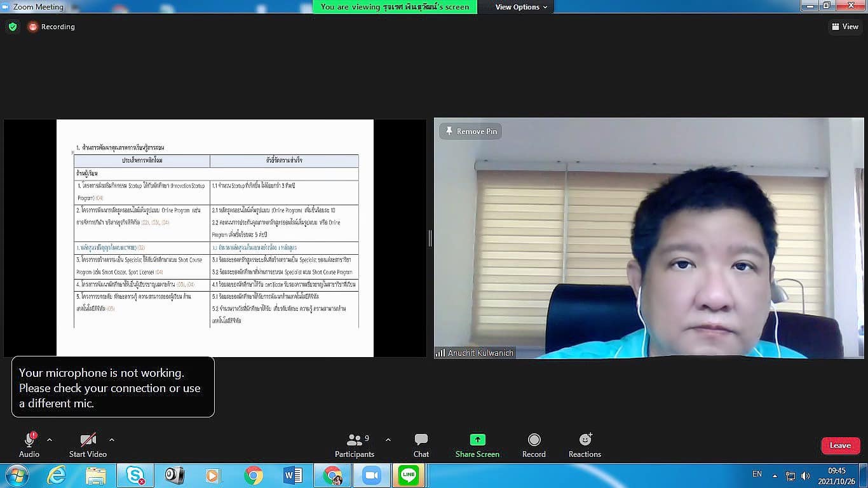Turn on camera with Start Video
868x488 pixels.
(88, 445)
